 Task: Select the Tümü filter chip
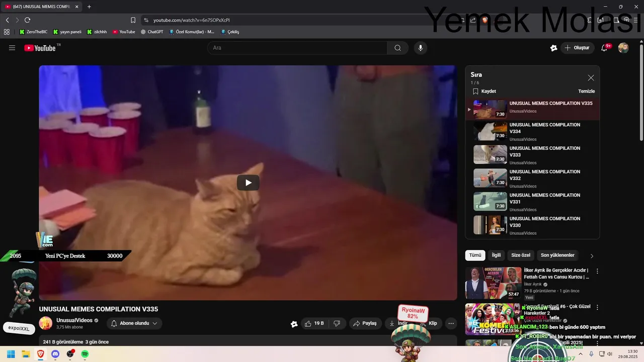coord(475,255)
